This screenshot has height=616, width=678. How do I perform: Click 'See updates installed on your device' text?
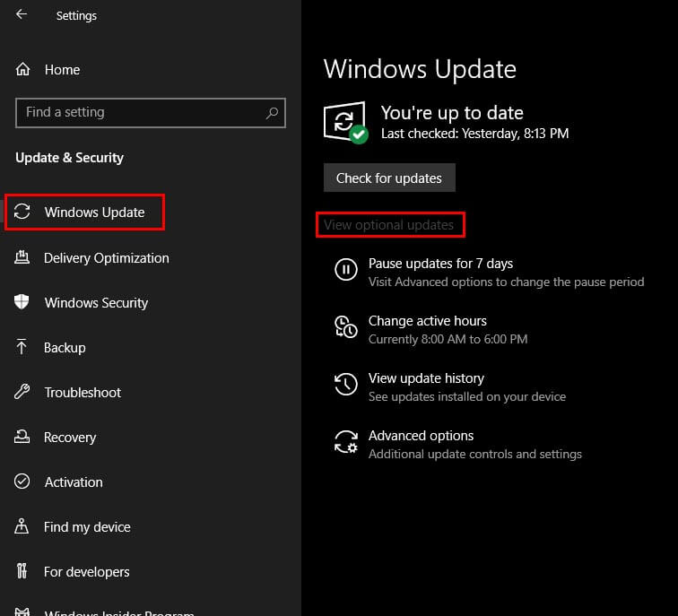467,397
